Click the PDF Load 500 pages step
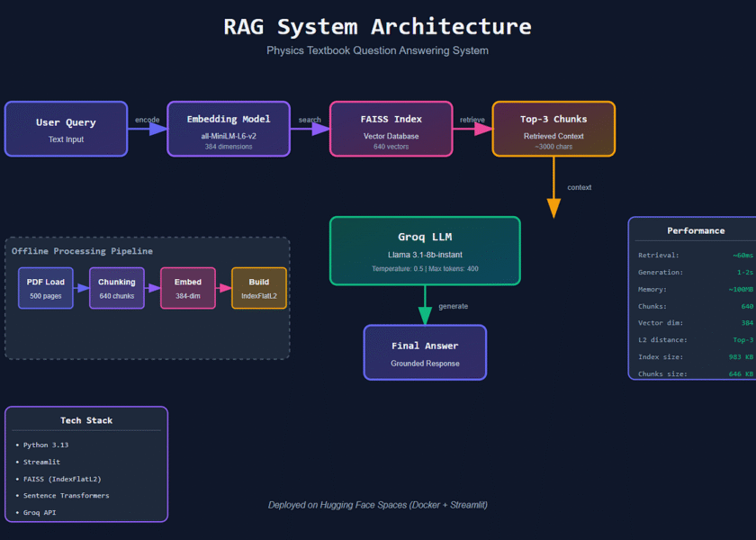 [46, 288]
